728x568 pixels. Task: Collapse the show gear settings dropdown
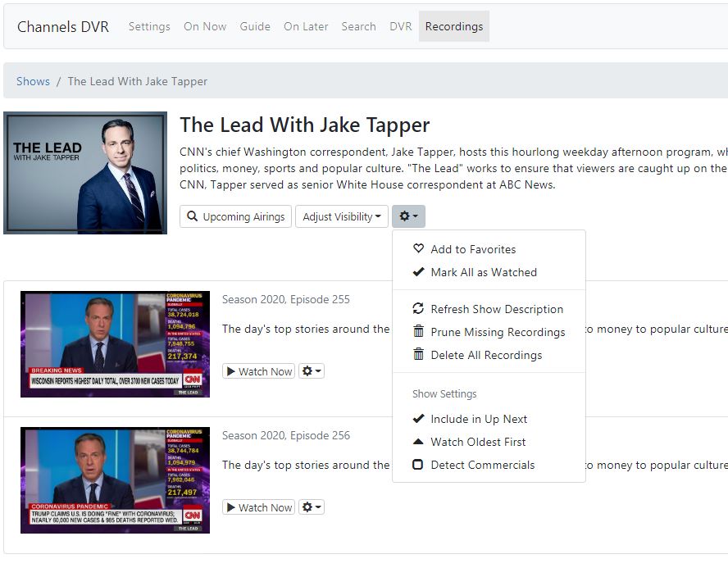pyautogui.click(x=408, y=217)
